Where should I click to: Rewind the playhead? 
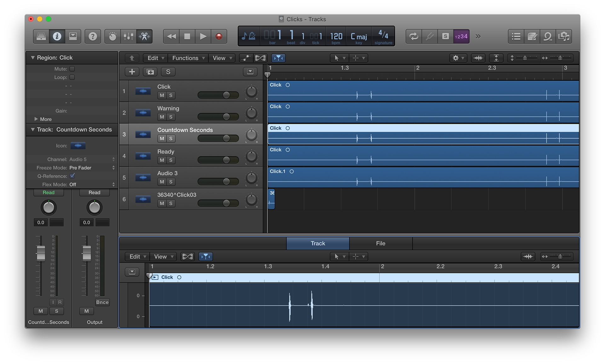pyautogui.click(x=171, y=37)
